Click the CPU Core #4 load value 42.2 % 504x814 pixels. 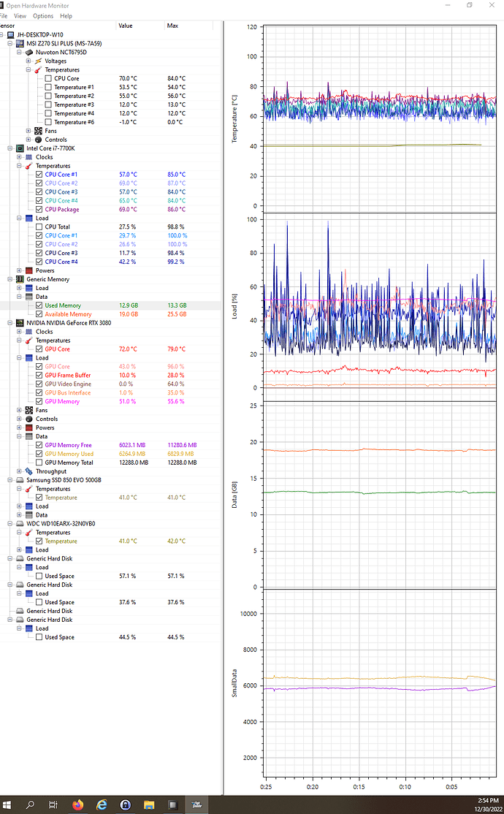pyautogui.click(x=128, y=262)
